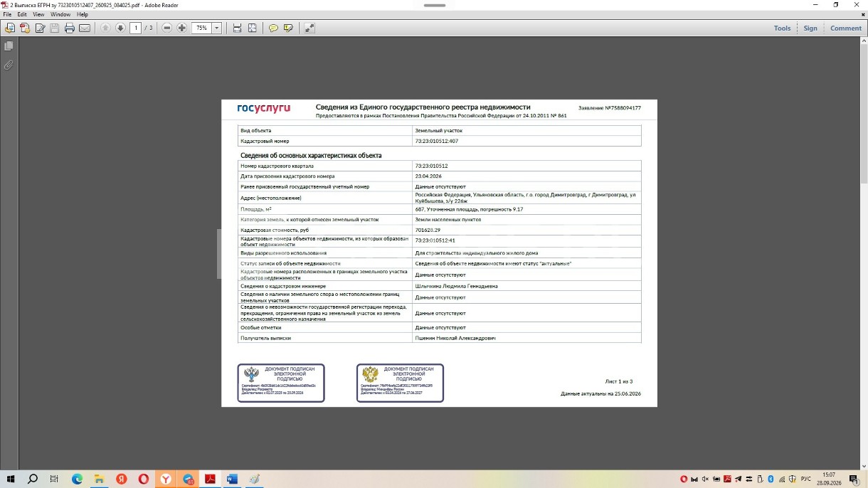Open the File menu
Image resolution: width=868 pixels, height=488 pixels.
pos(8,14)
